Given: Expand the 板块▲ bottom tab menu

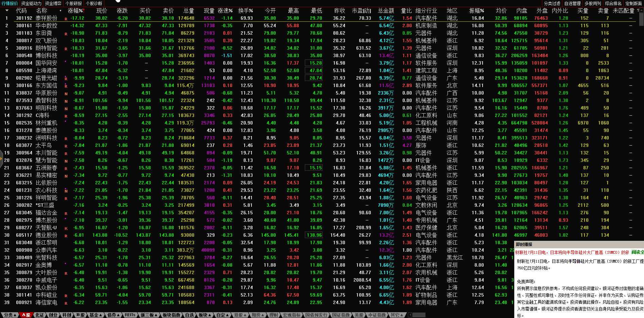Looking at the screenshot, I should tap(205, 315).
